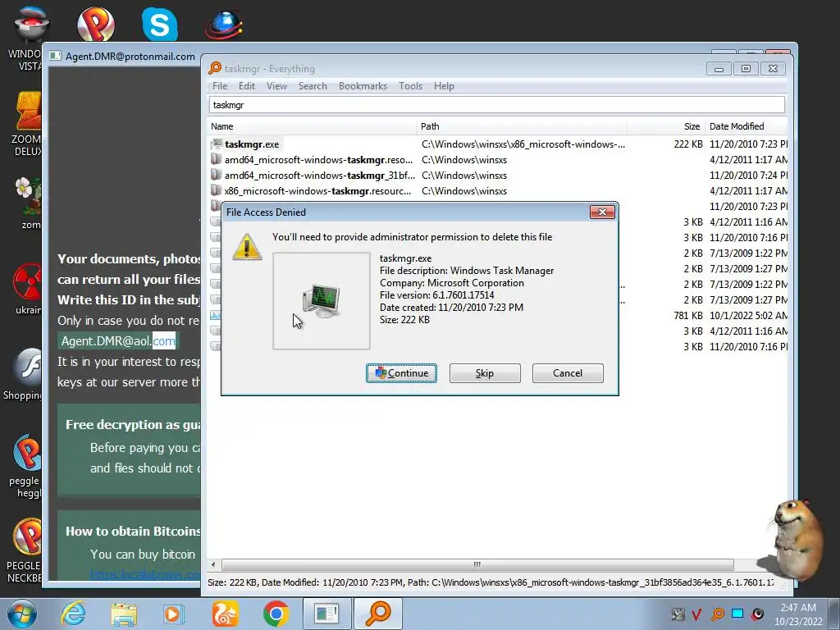Open the View menu in Everything
The width and height of the screenshot is (840, 630).
(277, 85)
